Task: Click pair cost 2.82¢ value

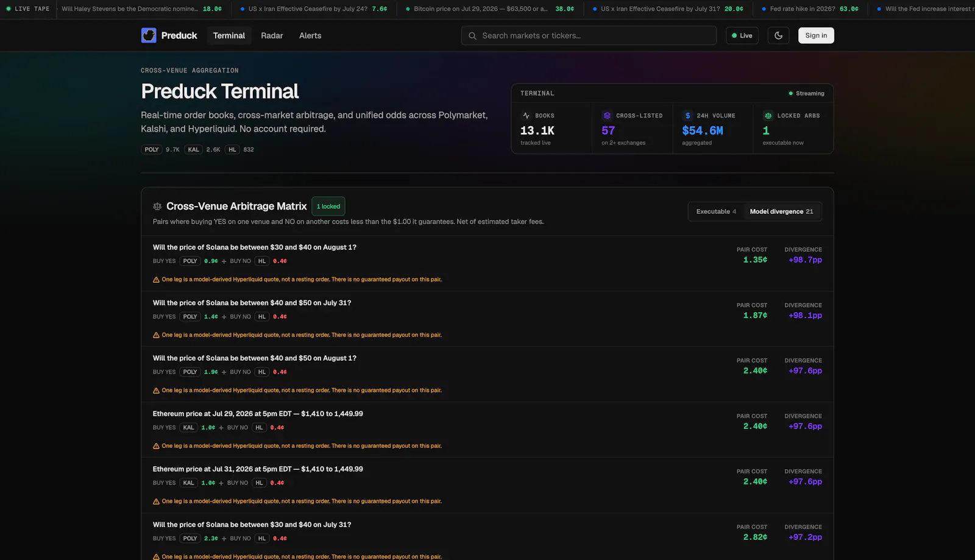Action: click(755, 537)
